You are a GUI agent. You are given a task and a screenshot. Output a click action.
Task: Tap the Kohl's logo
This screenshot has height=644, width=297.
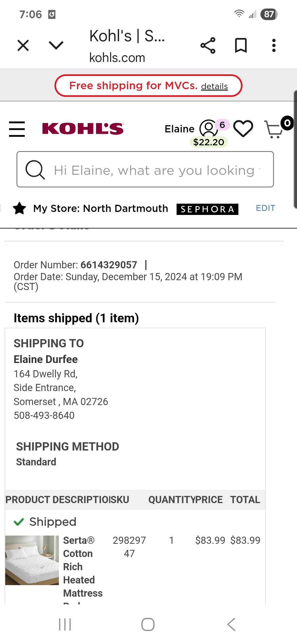point(83,129)
